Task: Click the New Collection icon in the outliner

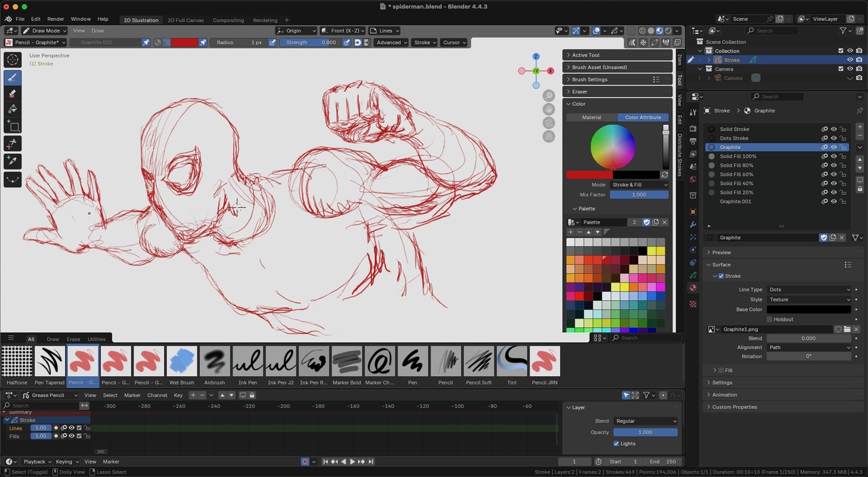Action: coord(860,30)
